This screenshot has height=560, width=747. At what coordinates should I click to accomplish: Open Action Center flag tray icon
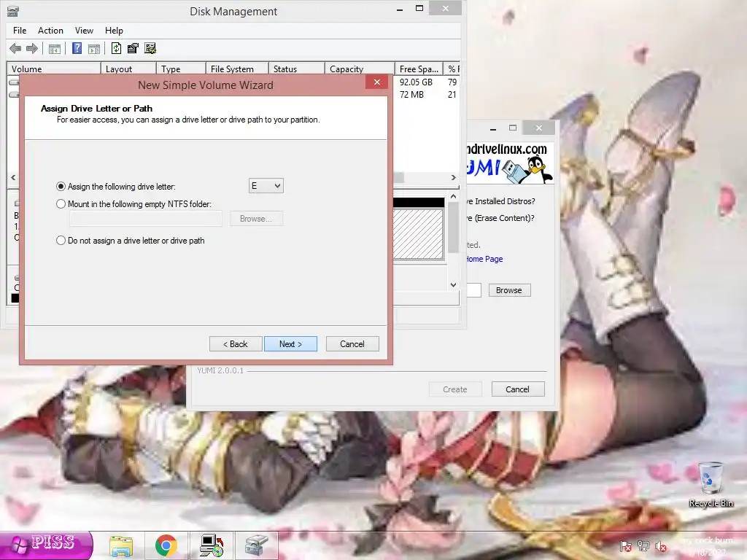point(626,547)
